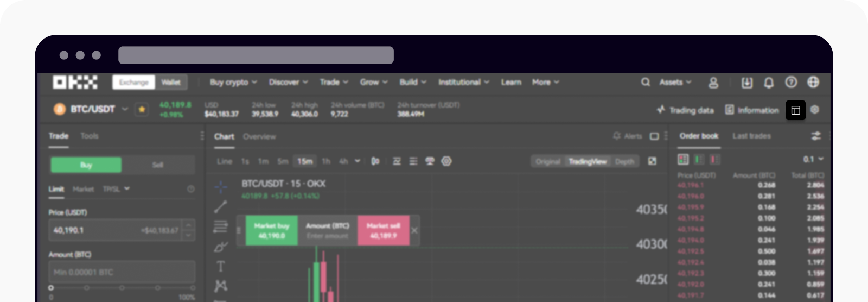
Task: Select the Sell side toggle
Action: (x=158, y=165)
